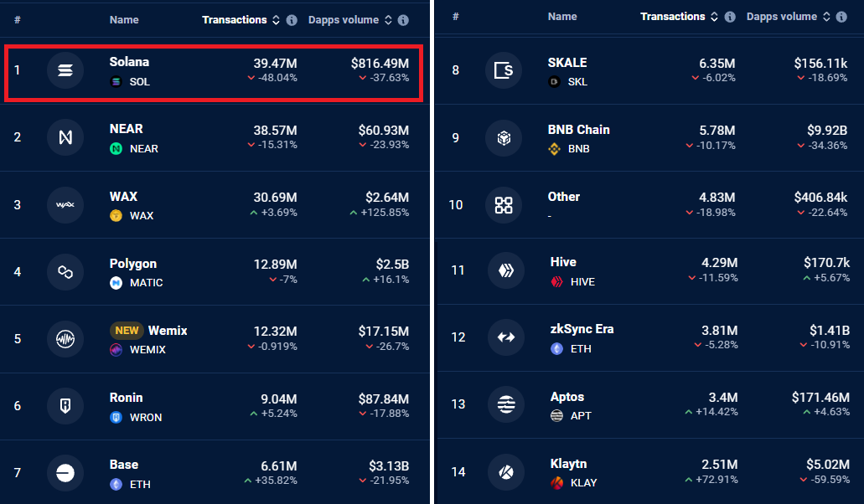Click the Hive chain logo icon
Image resolution: width=864 pixels, height=504 pixels.
(x=506, y=270)
